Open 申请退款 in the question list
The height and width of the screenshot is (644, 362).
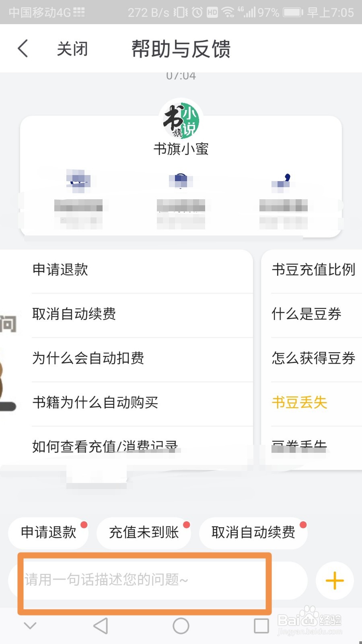click(60, 270)
